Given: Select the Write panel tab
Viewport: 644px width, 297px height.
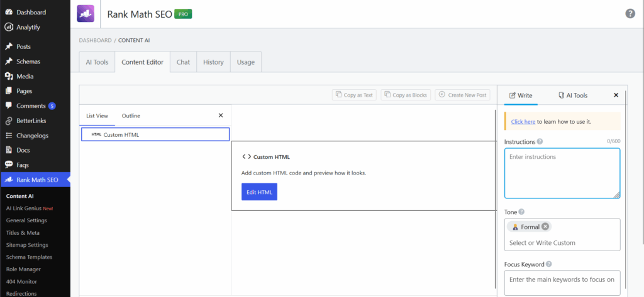Looking at the screenshot, I should (521, 95).
